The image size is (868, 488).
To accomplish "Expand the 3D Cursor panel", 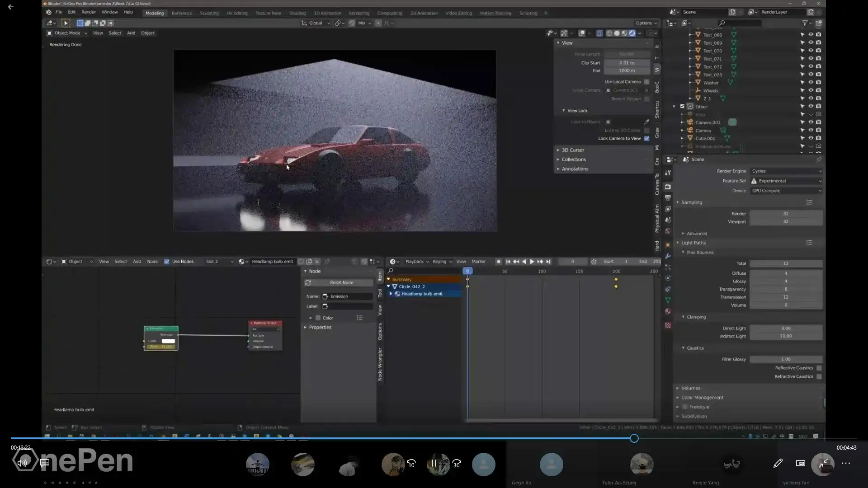I will (573, 150).
